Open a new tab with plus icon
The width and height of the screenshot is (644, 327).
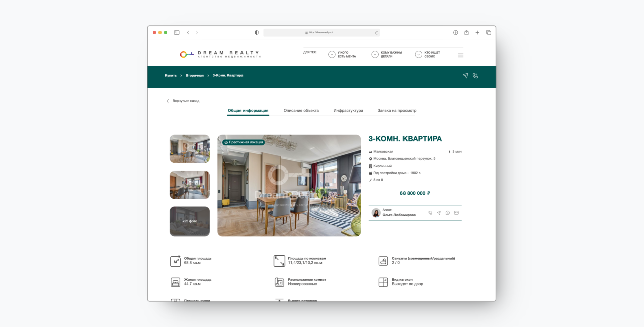[x=477, y=32]
